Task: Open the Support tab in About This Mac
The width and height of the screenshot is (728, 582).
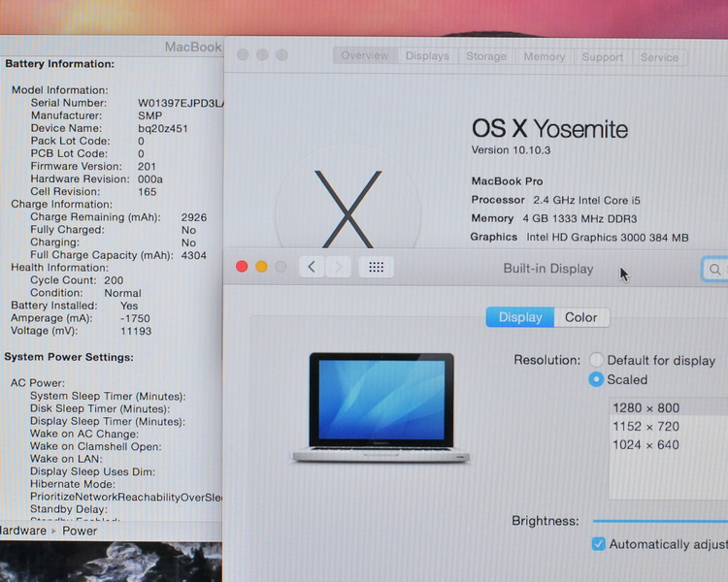Action: [603, 57]
